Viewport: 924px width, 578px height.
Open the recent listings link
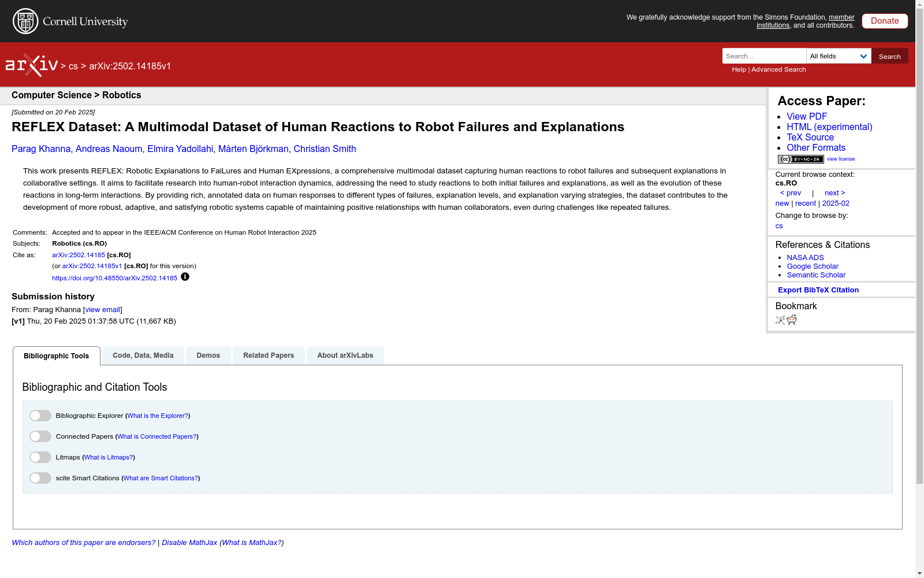pyautogui.click(x=806, y=203)
